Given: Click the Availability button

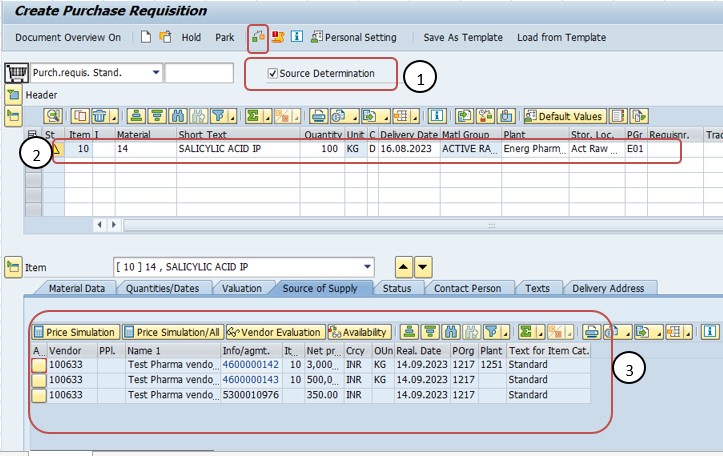Looking at the screenshot, I should tap(359, 332).
